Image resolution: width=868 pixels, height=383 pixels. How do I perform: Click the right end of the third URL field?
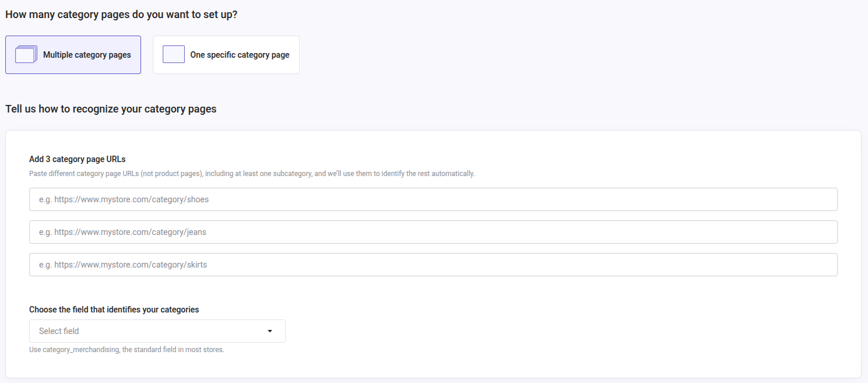point(816,265)
